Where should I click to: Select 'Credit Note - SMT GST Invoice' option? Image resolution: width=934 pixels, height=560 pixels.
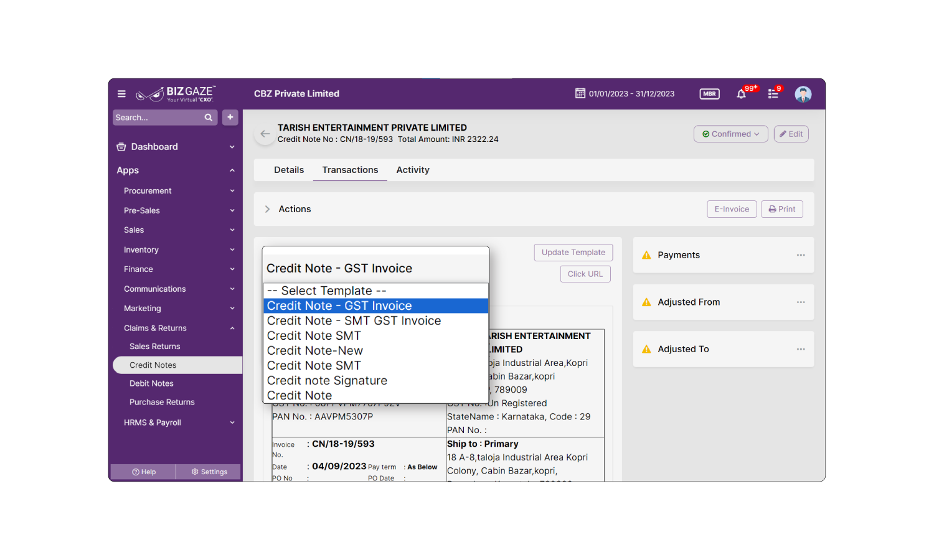tap(375, 320)
